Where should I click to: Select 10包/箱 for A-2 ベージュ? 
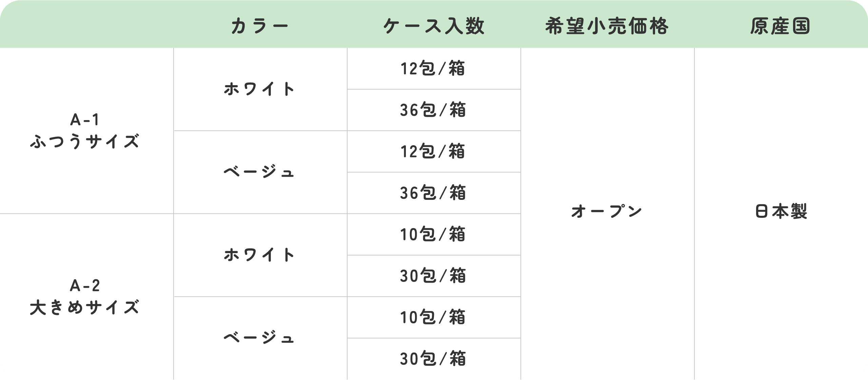[x=433, y=318]
